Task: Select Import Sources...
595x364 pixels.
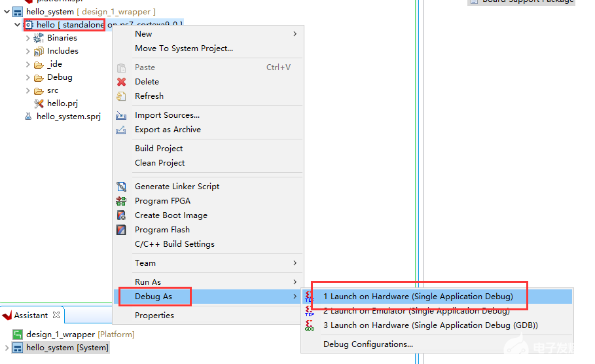Action: 209,115
